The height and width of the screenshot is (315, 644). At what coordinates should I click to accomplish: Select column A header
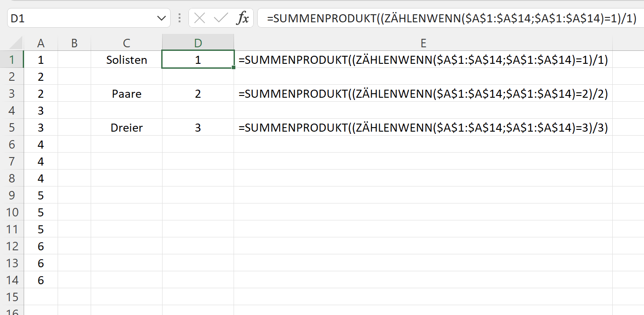pos(41,43)
